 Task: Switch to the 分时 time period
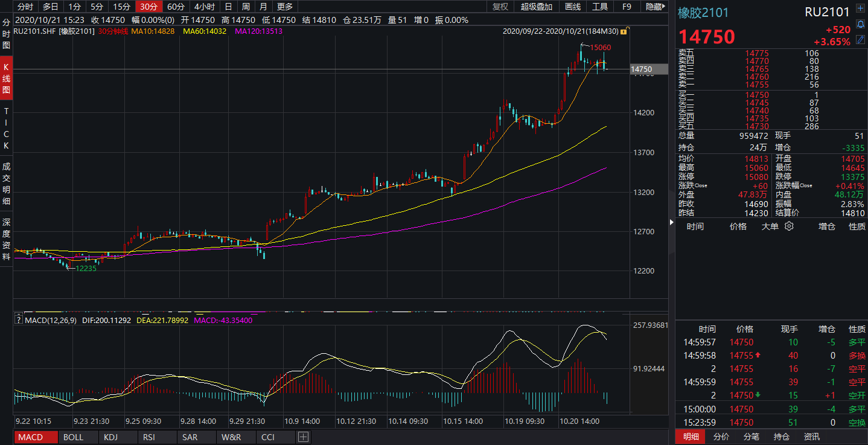[x=25, y=7]
